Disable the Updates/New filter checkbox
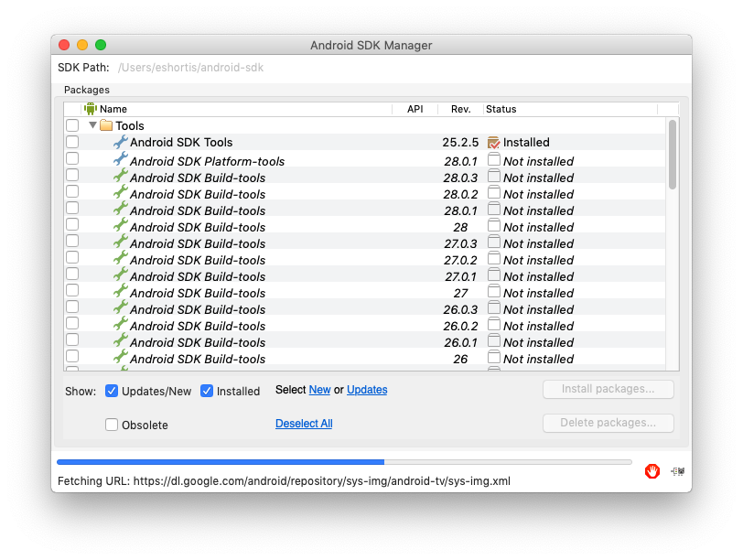Viewport: 743px width, 560px height. pos(112,391)
